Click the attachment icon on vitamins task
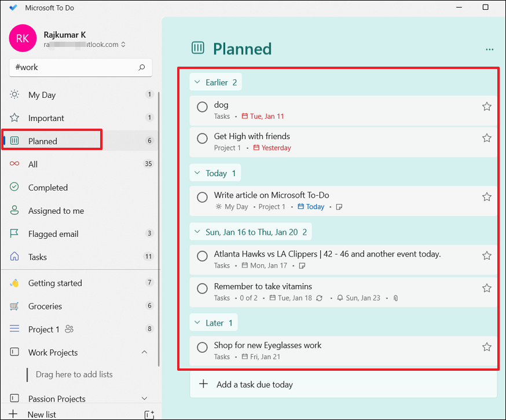This screenshot has height=420, width=506. [395, 298]
